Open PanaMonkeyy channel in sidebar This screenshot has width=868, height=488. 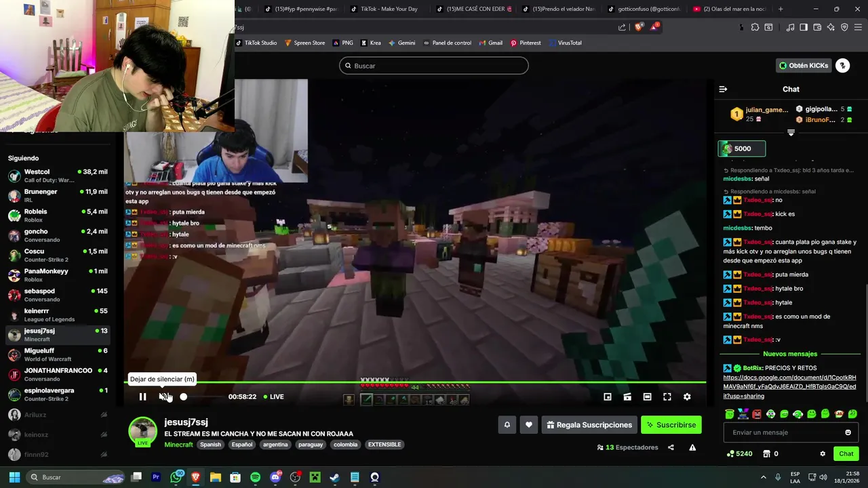pos(58,275)
